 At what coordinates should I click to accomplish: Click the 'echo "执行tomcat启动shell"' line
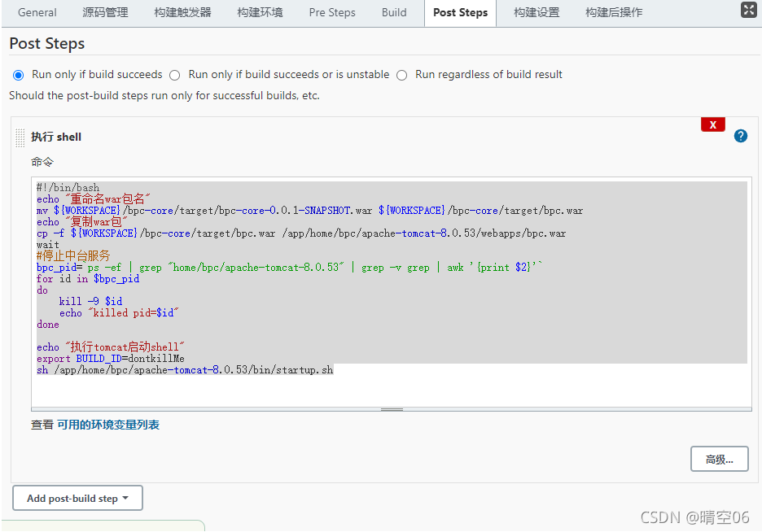(111, 347)
